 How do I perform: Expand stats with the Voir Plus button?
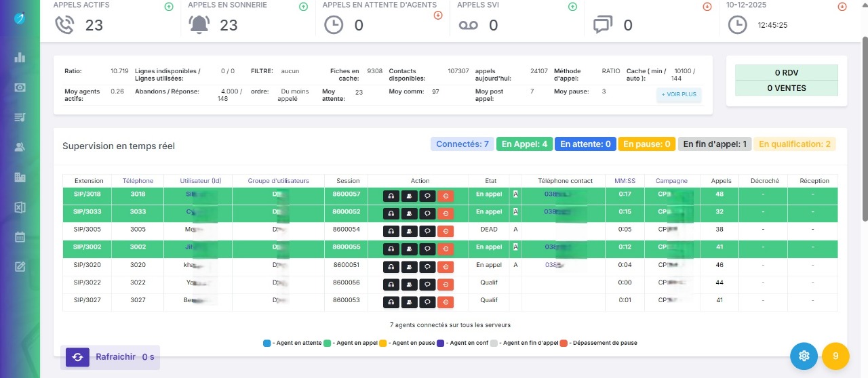point(678,96)
